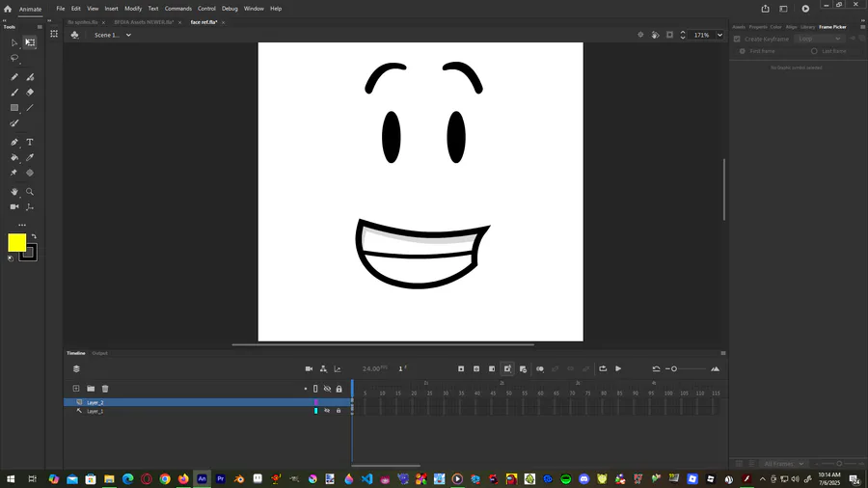The width and height of the screenshot is (868, 488).
Task: Open the All Frames dropdown
Action: [x=784, y=464]
